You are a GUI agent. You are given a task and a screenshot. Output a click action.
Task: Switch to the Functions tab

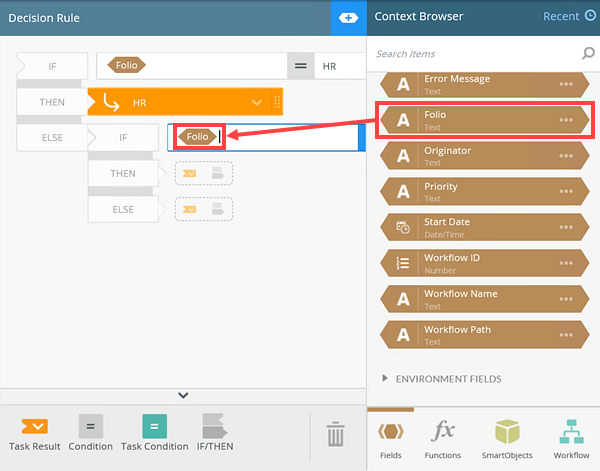tap(443, 439)
